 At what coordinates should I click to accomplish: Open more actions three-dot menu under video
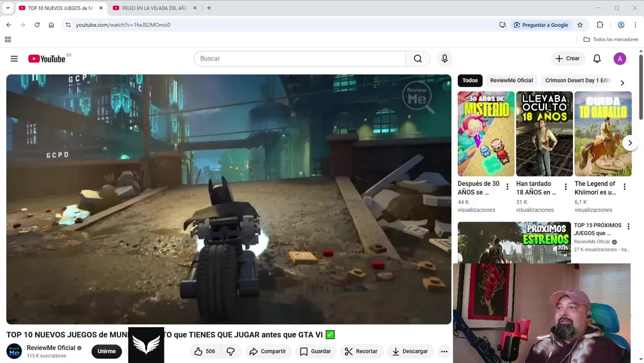point(444,351)
